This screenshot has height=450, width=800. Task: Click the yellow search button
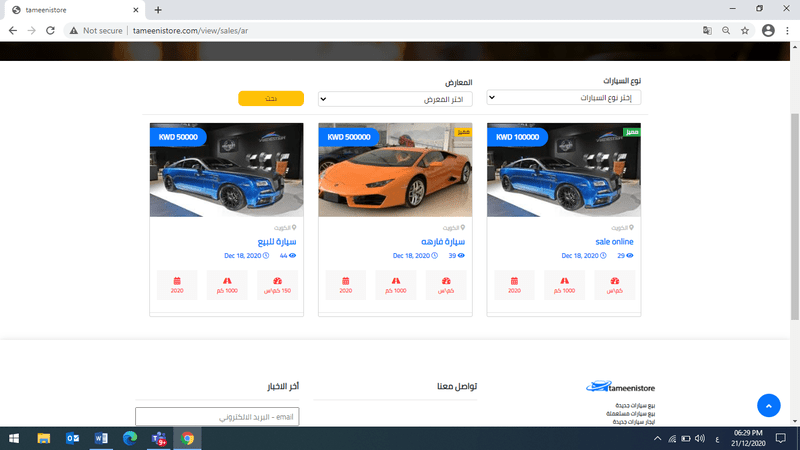[x=271, y=98]
